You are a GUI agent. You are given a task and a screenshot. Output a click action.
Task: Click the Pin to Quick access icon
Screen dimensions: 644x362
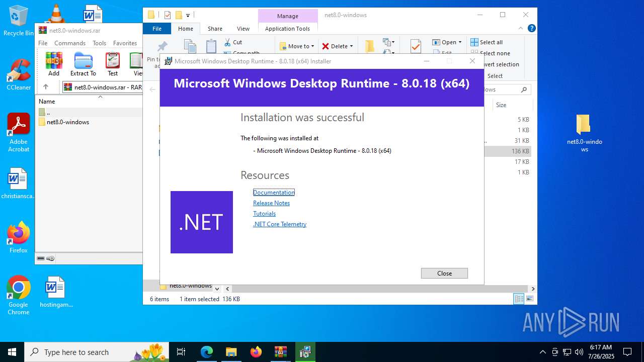tap(162, 47)
